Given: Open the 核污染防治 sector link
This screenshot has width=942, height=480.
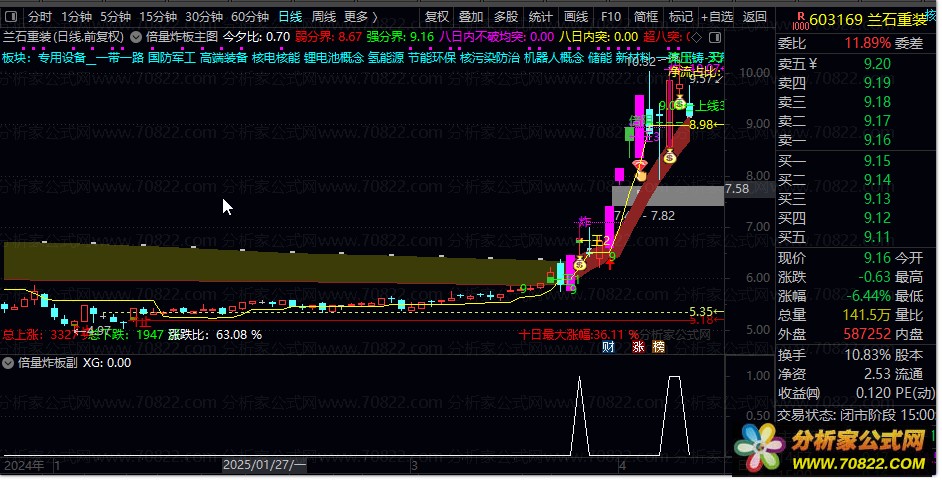Looking at the screenshot, I should click(490, 58).
